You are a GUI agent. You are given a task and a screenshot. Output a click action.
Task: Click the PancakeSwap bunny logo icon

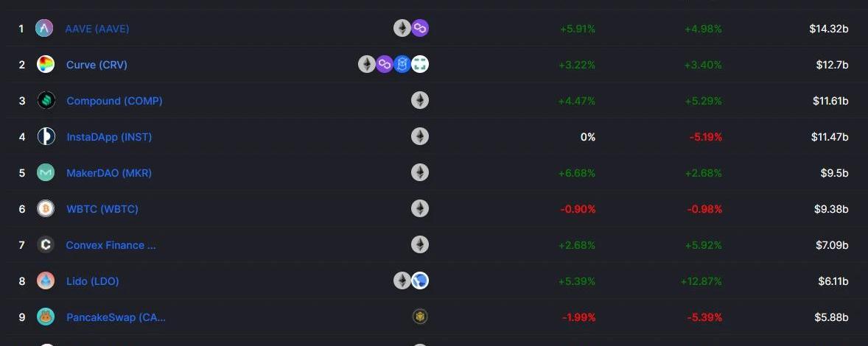pyautogui.click(x=46, y=317)
